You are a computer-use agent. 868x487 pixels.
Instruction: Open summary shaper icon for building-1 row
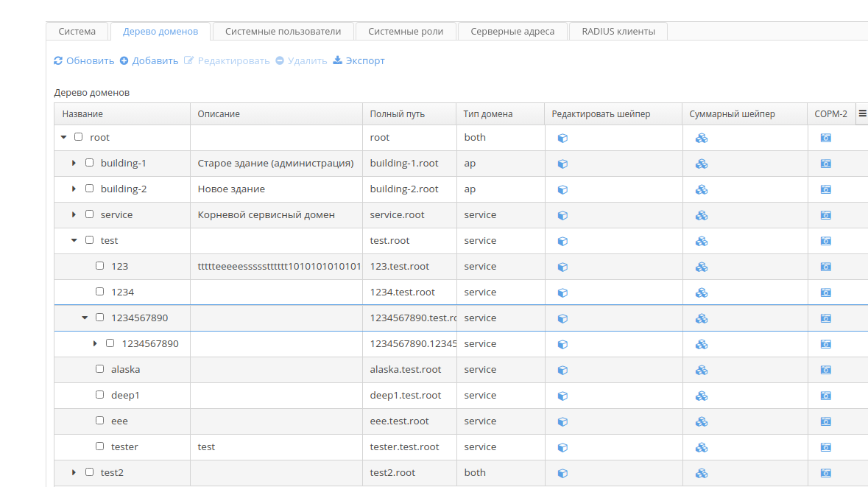(x=702, y=164)
